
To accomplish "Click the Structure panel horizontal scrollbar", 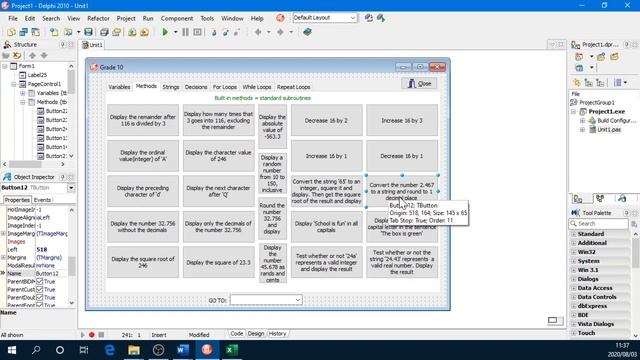I will pyautogui.click(x=34, y=164).
